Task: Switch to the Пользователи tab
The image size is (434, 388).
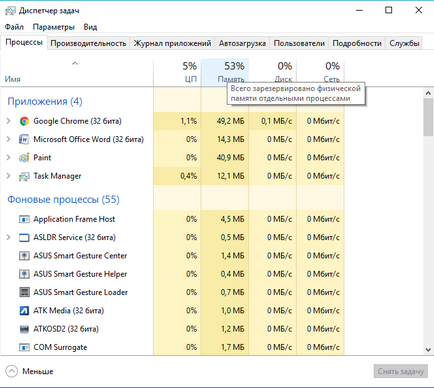Action: [299, 43]
